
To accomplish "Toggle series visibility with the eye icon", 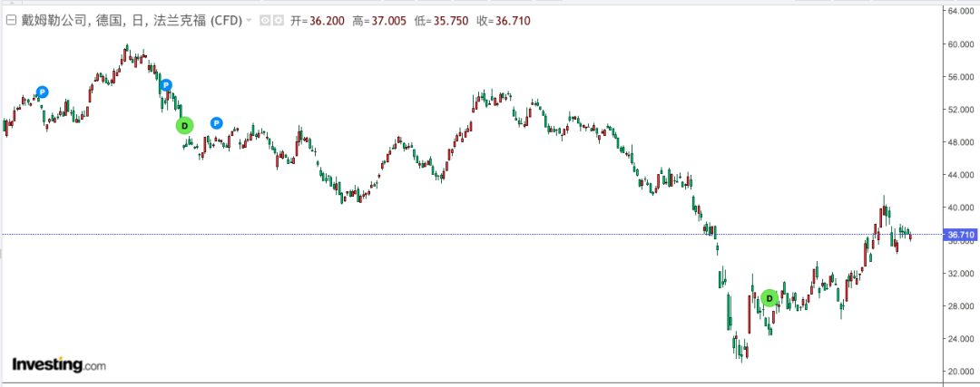I will point(265,21).
